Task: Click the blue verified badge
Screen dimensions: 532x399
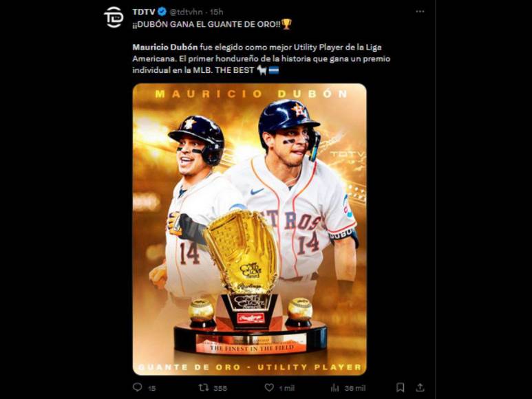Action: point(162,12)
